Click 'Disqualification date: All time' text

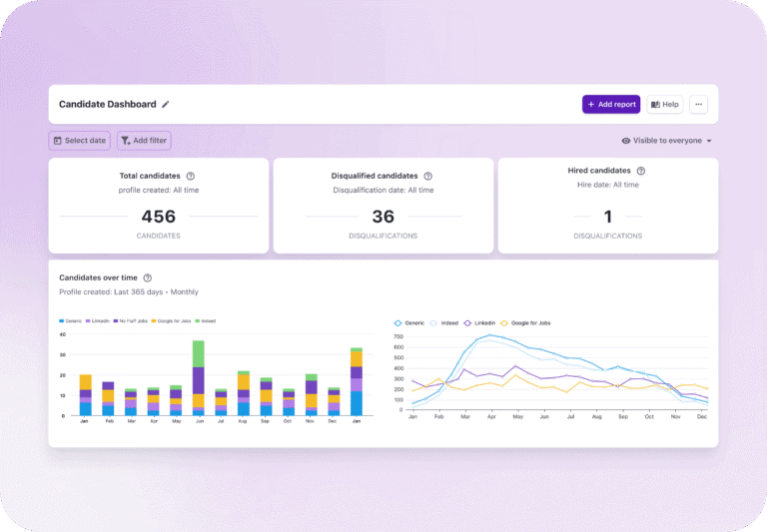pos(383,191)
